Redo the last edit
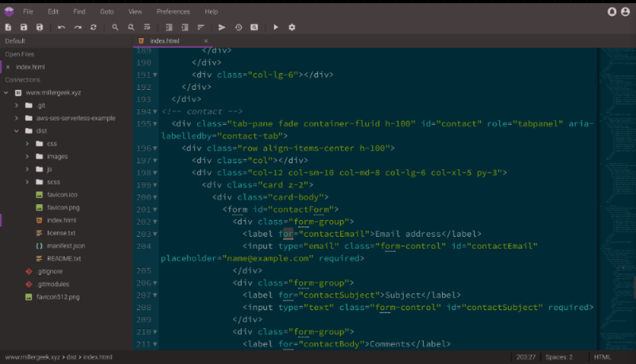Screen dimensions: 636x364 coord(77,27)
